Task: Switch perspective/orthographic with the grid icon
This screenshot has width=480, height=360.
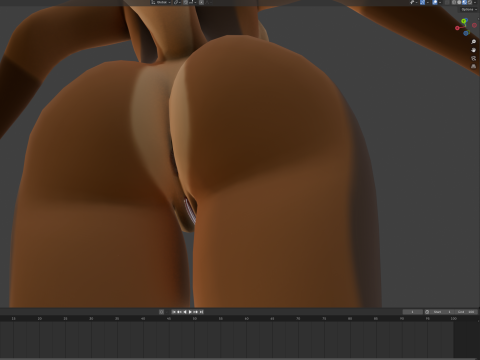Action: (473, 66)
